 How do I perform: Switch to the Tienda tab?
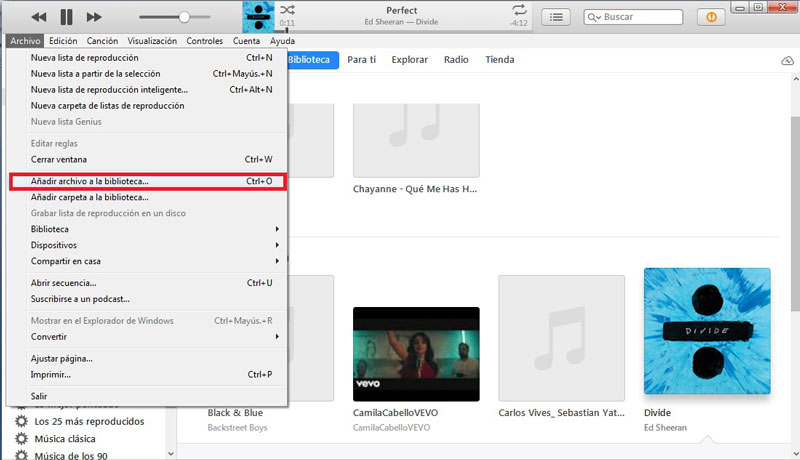[x=499, y=60]
